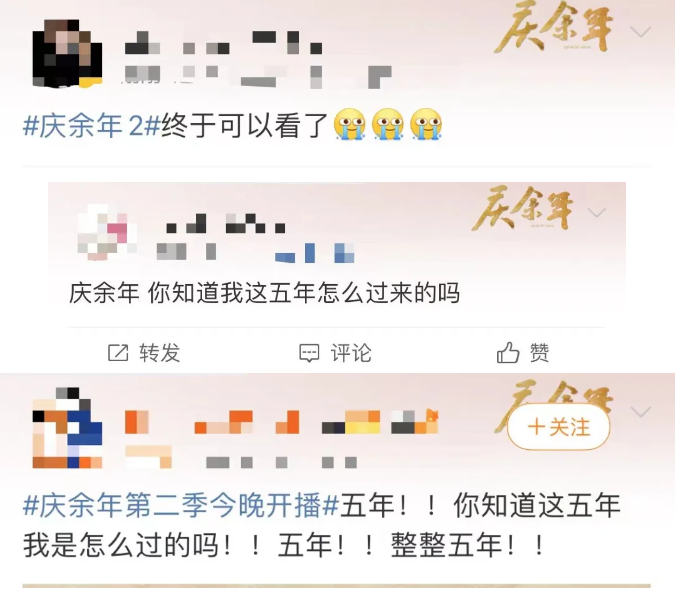Viewport: 675px width, 590px height.
Task: View the first poster's pixelated avatar
Action: (68, 53)
